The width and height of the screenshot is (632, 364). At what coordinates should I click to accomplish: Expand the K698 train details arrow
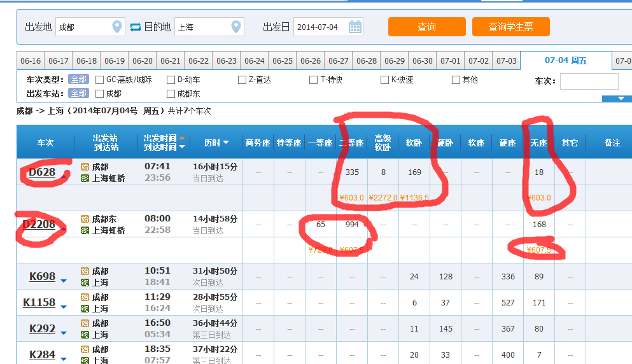[x=64, y=281]
